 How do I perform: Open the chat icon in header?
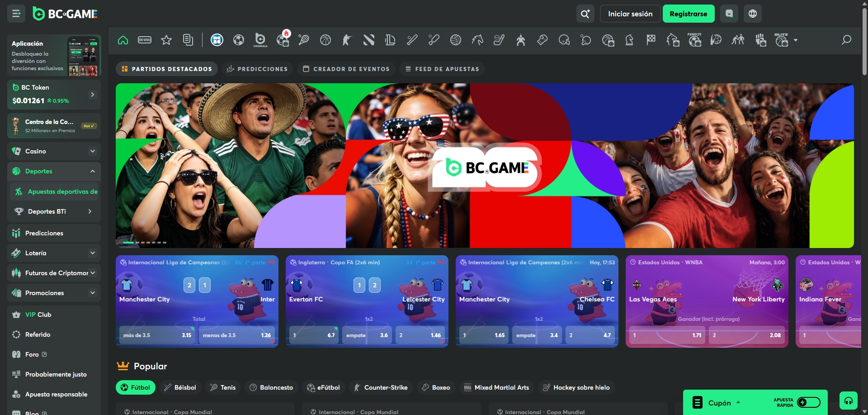729,14
